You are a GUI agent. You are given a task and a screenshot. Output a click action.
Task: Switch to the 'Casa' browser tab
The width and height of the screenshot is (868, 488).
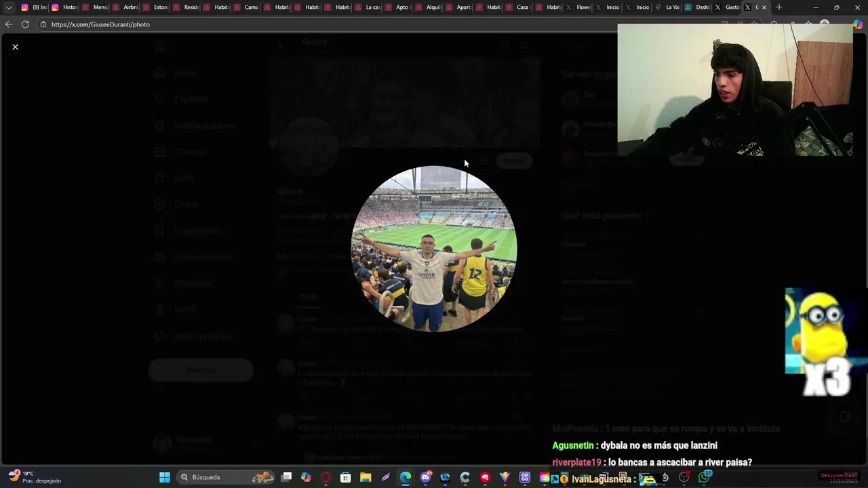pos(519,7)
